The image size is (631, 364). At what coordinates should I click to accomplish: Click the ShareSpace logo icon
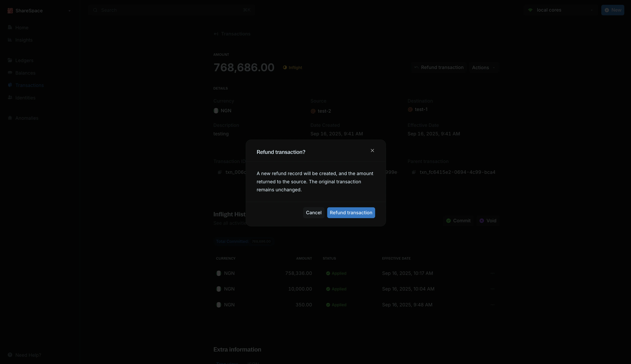10,10
